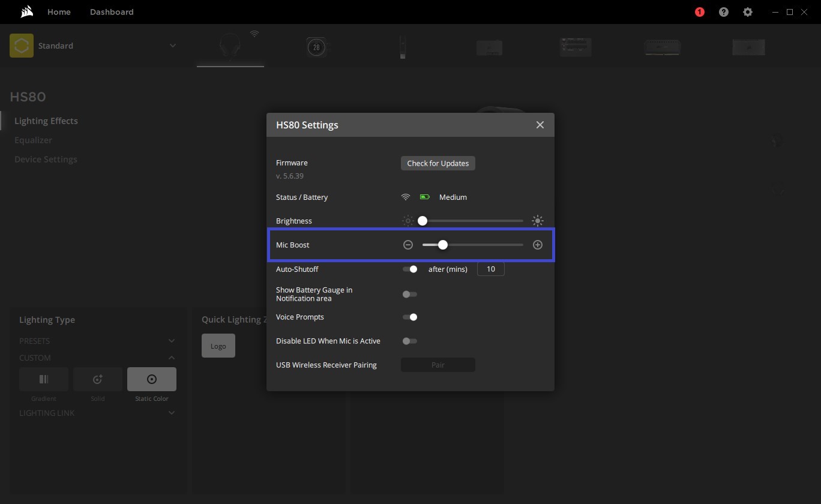Enable Show Battery Gauge in Notification area
821x504 pixels.
(x=410, y=294)
